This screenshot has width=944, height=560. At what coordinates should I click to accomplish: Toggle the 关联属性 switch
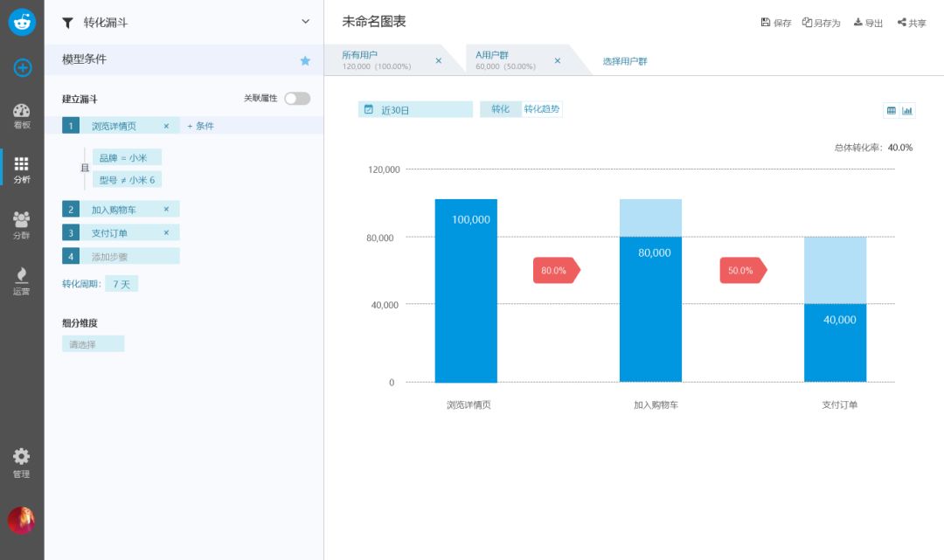pyautogui.click(x=297, y=98)
